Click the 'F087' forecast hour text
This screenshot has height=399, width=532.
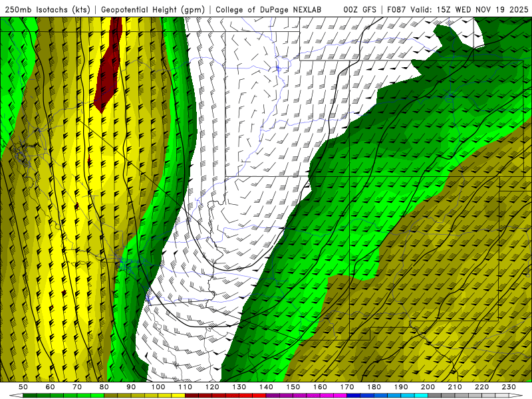[x=397, y=10]
